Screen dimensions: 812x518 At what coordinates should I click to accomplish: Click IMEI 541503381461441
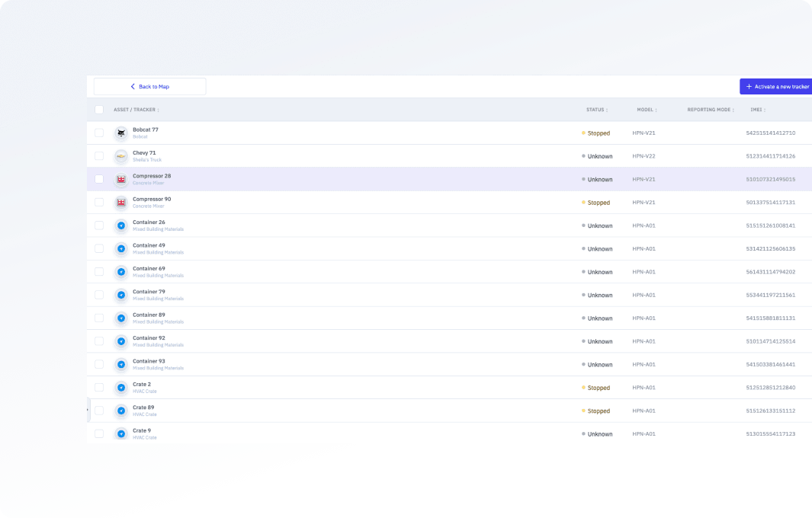coord(771,364)
